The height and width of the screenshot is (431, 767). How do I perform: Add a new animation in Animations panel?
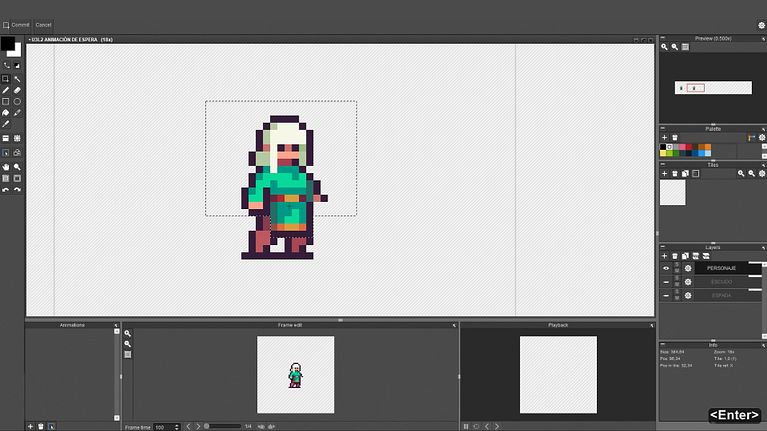point(31,426)
